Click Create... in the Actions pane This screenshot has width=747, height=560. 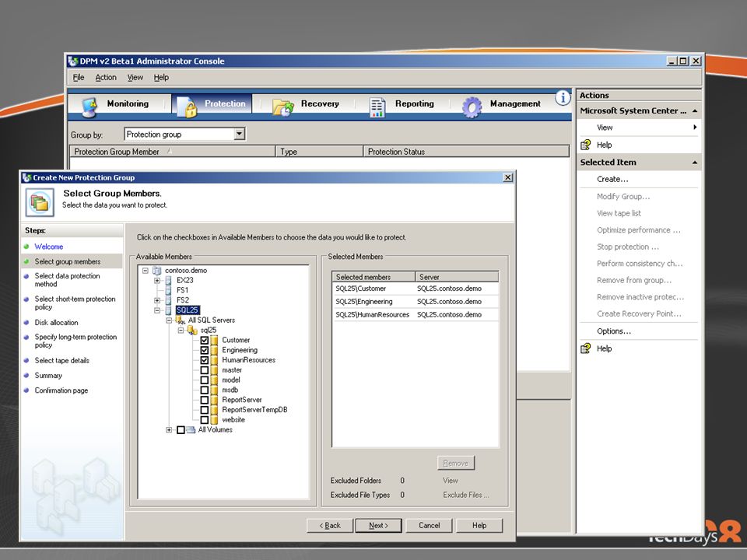coord(612,179)
